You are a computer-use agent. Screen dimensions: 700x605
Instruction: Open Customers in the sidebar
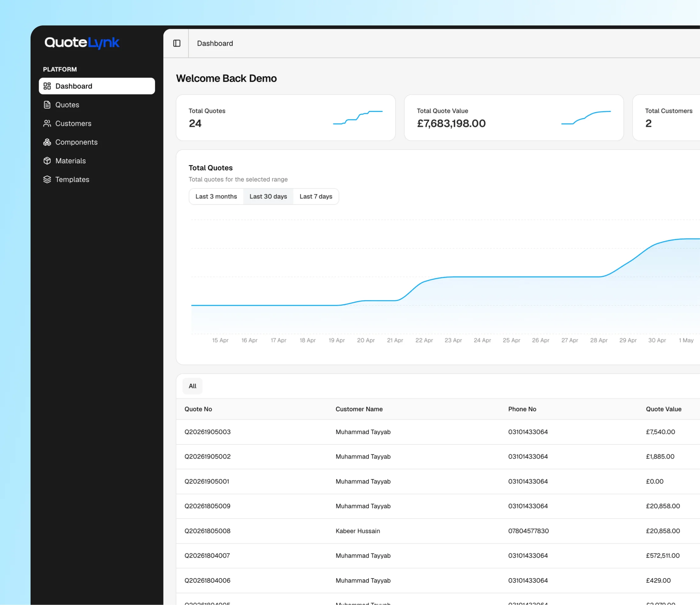click(97, 124)
